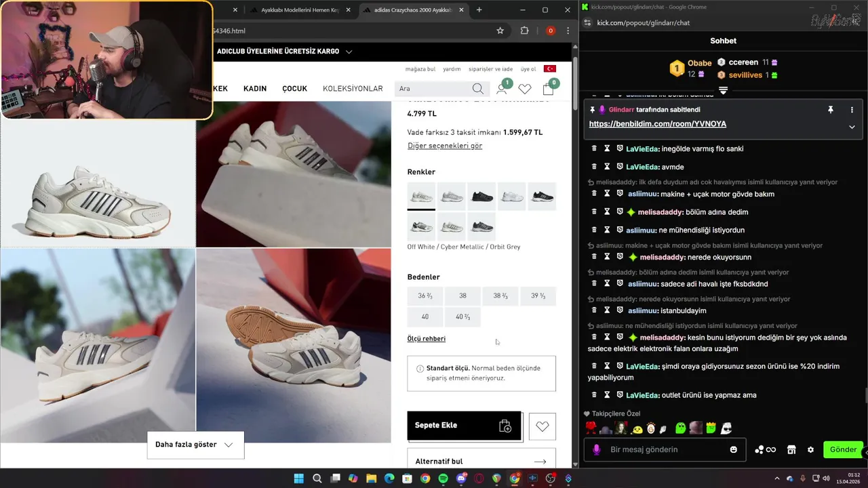The image size is (868, 488).
Task: Open OBS Studio from the taskbar
Action: click(x=551, y=479)
